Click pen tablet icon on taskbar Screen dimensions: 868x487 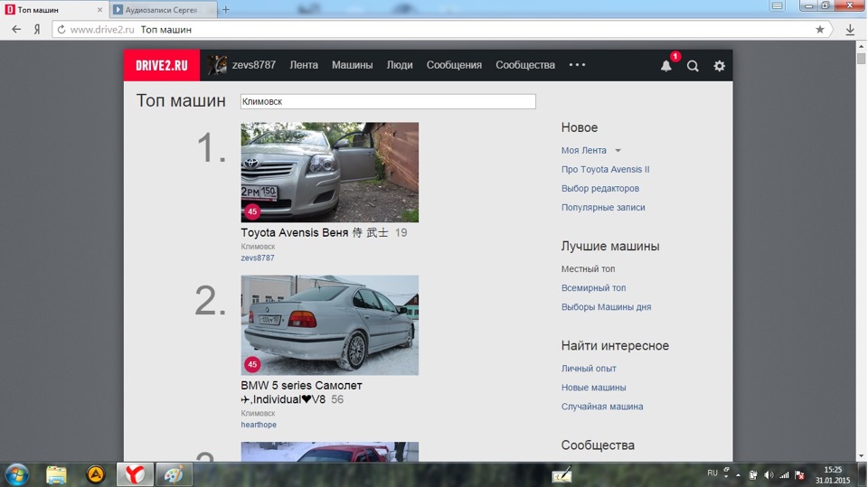pos(561,474)
